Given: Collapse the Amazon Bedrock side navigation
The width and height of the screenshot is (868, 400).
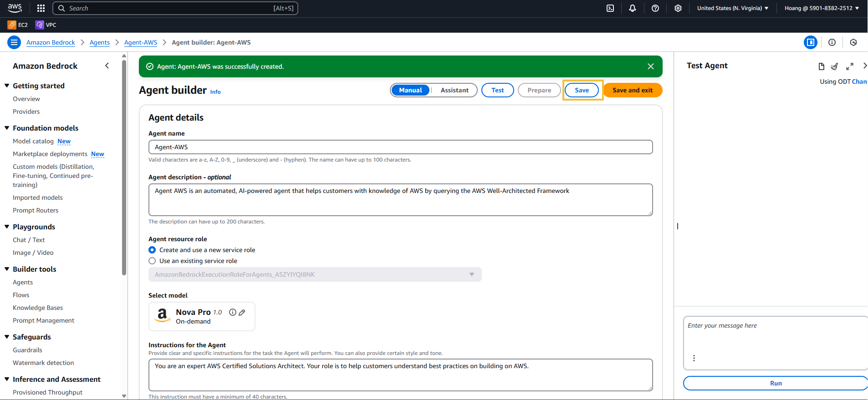Looking at the screenshot, I should pyautogui.click(x=107, y=66).
